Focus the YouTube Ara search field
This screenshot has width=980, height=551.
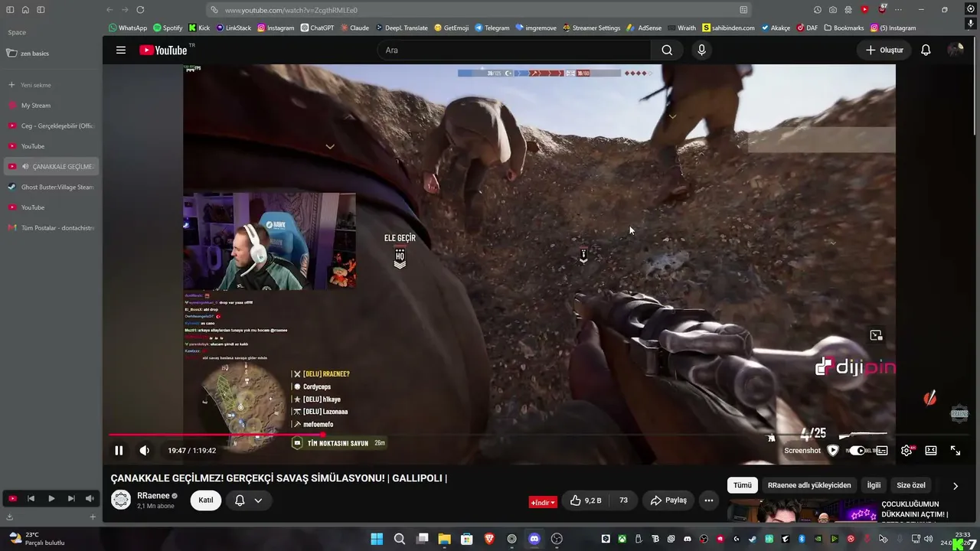coord(514,51)
